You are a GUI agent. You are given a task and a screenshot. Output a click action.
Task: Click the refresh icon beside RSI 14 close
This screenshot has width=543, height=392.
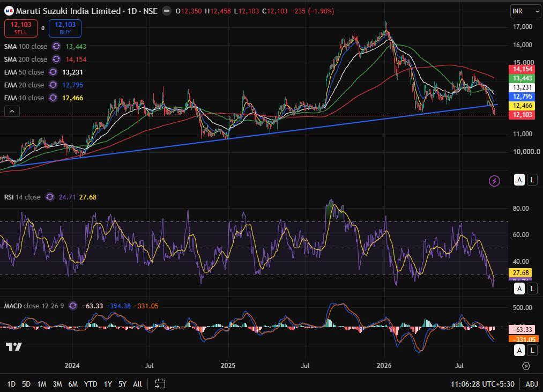[50, 197]
